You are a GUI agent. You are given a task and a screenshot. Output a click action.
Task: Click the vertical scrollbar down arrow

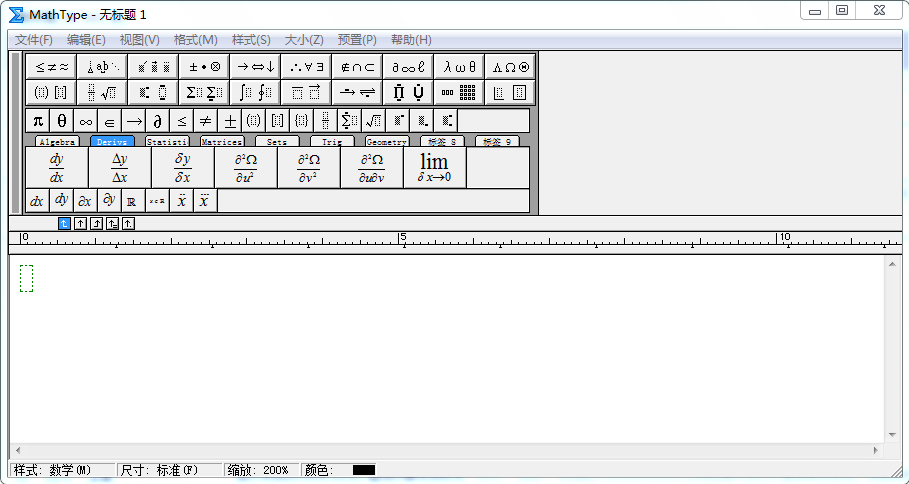pos(892,436)
